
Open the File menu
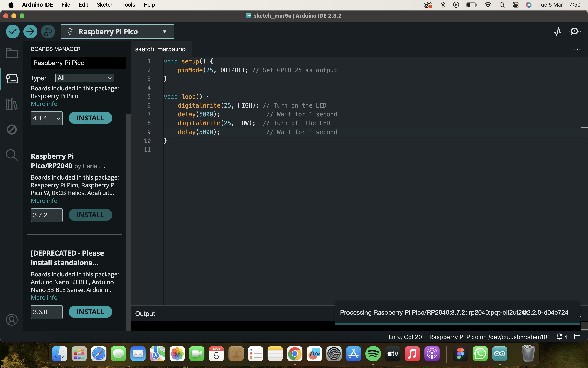66,5
